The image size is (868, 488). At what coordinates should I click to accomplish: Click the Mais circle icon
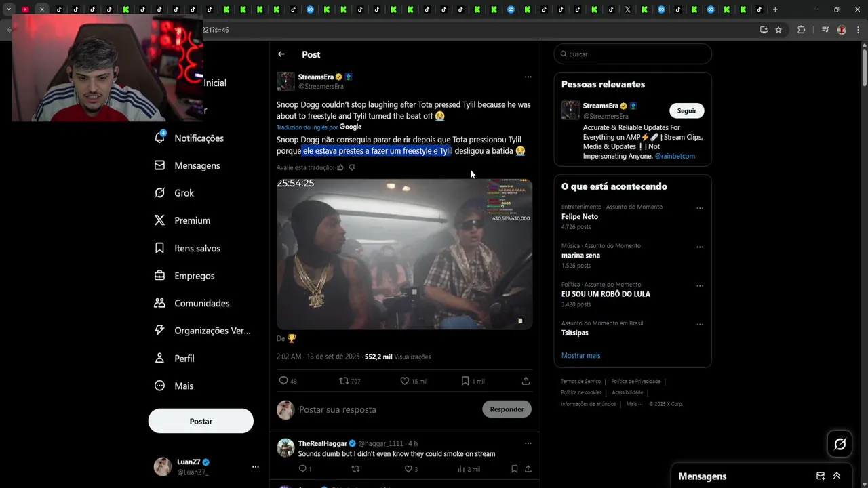coord(159,386)
